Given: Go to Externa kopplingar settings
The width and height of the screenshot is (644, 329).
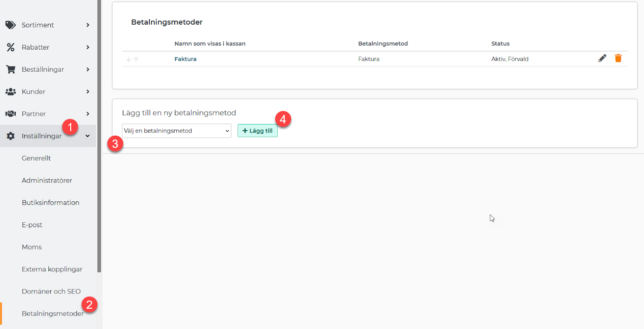Looking at the screenshot, I should (52, 269).
